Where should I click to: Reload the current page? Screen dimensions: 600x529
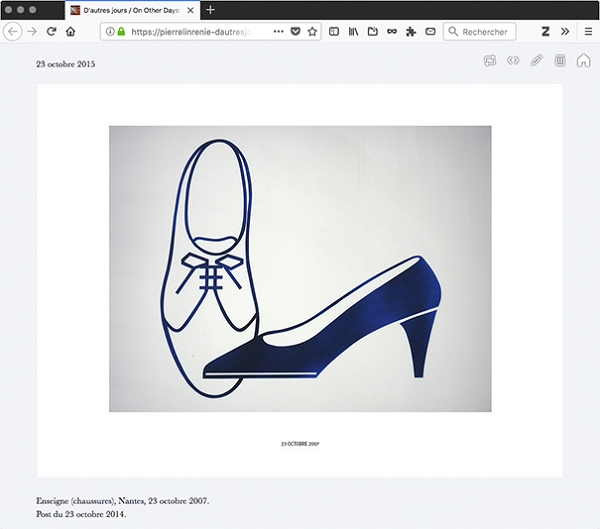tap(51, 31)
